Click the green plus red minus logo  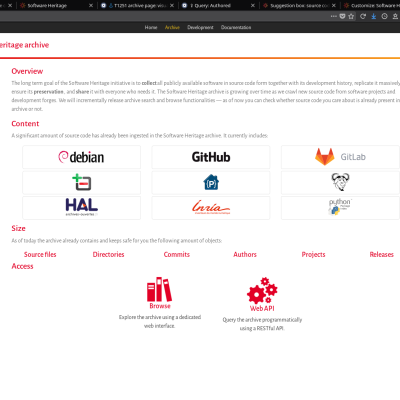[81, 182]
